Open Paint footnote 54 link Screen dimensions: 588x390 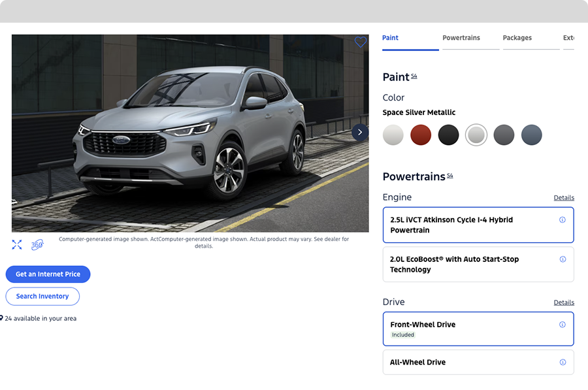tap(414, 76)
